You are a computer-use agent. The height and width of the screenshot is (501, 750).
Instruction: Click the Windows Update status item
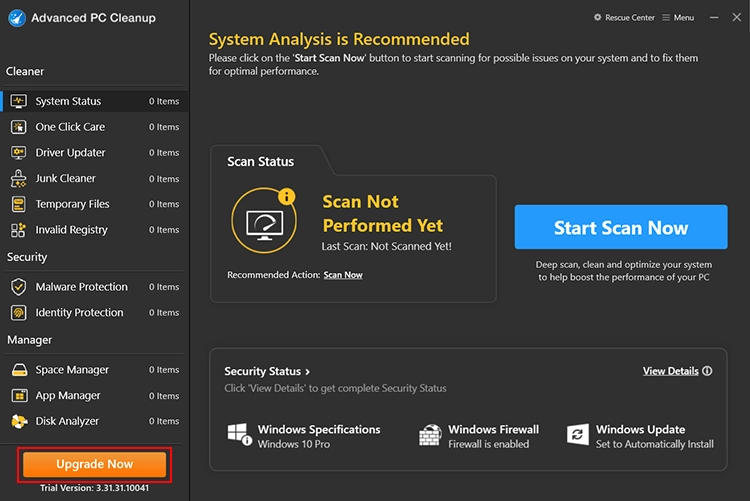[x=640, y=436]
